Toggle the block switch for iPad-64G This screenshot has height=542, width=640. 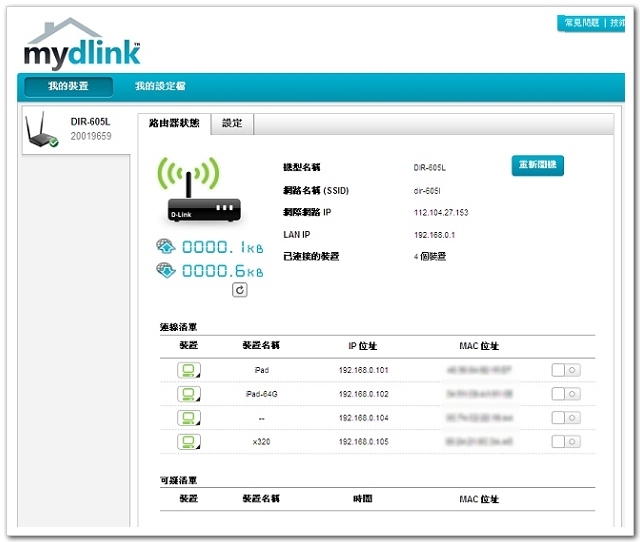tap(566, 394)
